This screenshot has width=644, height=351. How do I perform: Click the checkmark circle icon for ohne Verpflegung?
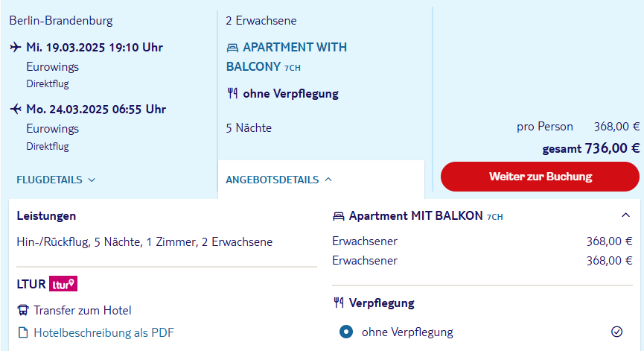click(x=617, y=332)
